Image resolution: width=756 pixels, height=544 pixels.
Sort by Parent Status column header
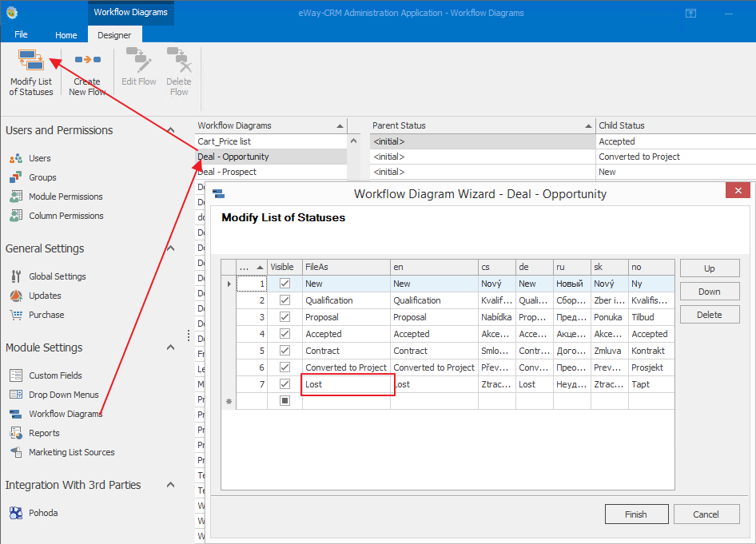(x=483, y=125)
